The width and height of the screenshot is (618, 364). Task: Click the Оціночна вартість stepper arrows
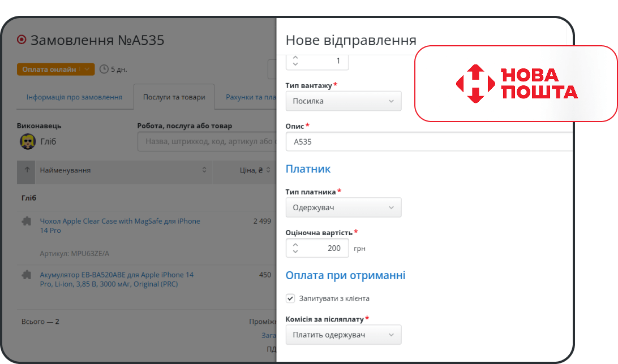pos(295,248)
